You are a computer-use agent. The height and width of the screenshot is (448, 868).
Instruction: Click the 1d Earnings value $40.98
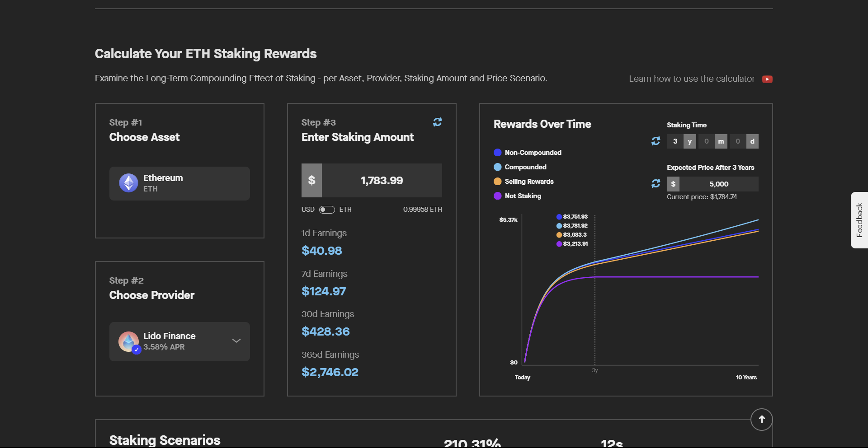(322, 251)
